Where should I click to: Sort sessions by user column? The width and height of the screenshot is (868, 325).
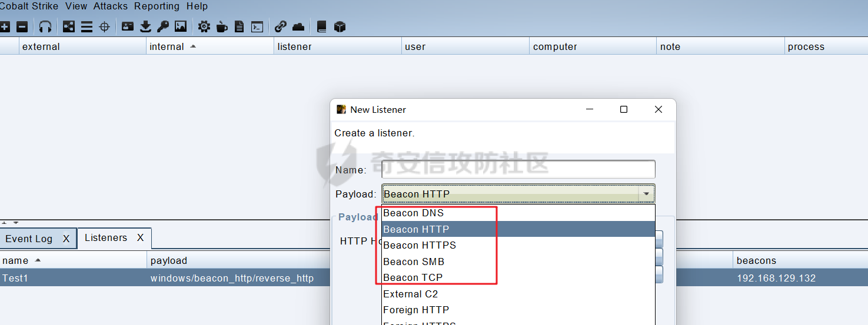point(465,46)
